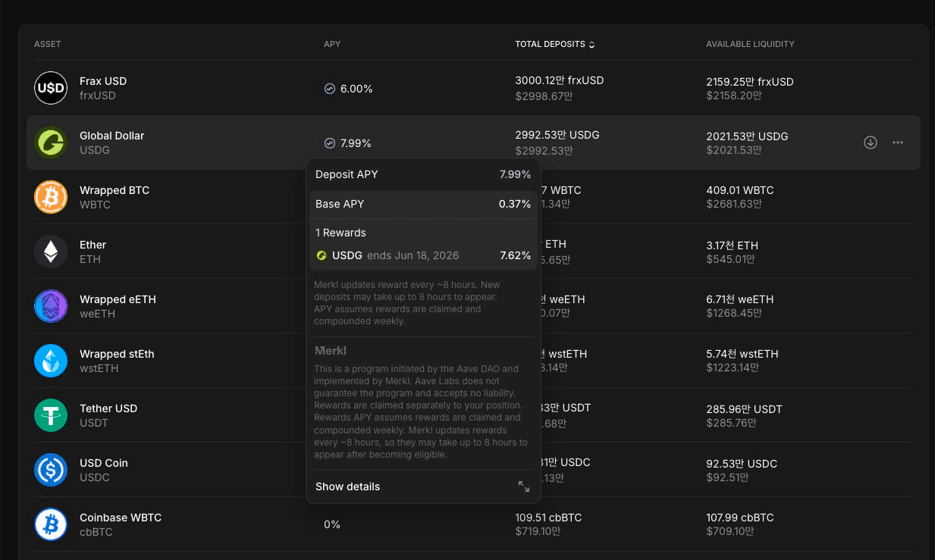Click the 0.37% Base APY value

pos(515,204)
